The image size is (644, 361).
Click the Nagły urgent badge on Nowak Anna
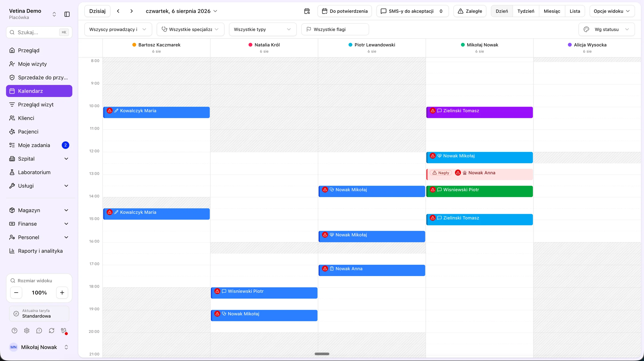(441, 173)
